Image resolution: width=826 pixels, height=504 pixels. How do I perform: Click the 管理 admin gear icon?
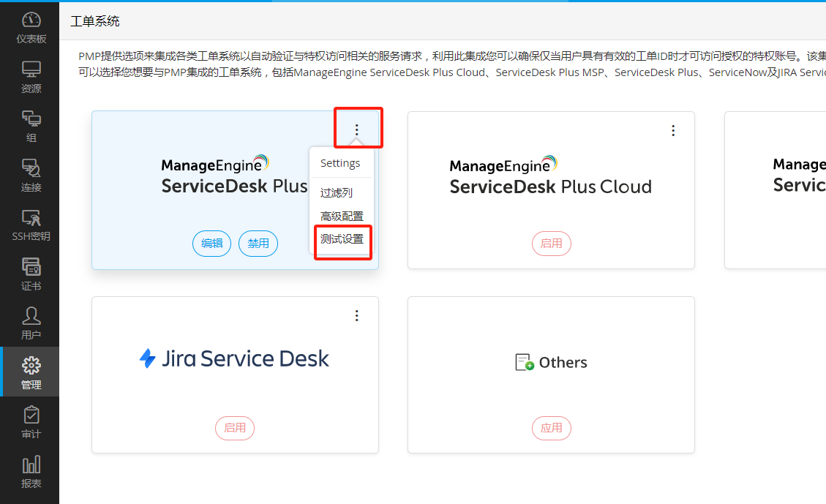31,366
